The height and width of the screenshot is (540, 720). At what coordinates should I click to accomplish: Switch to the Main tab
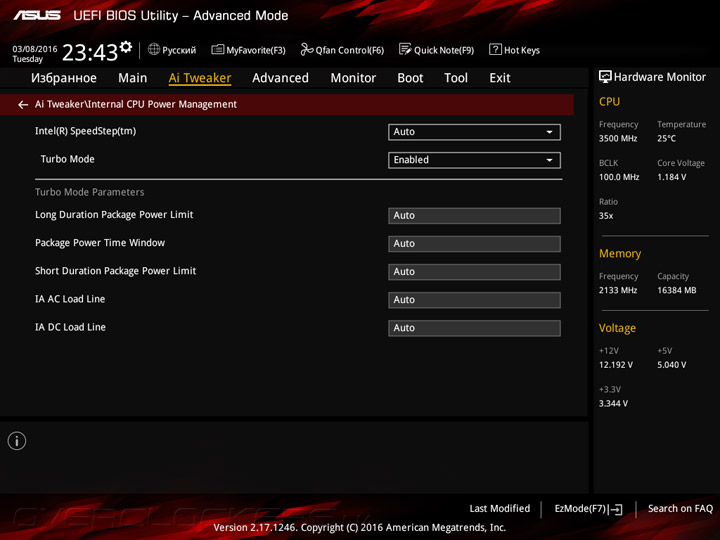click(x=133, y=78)
